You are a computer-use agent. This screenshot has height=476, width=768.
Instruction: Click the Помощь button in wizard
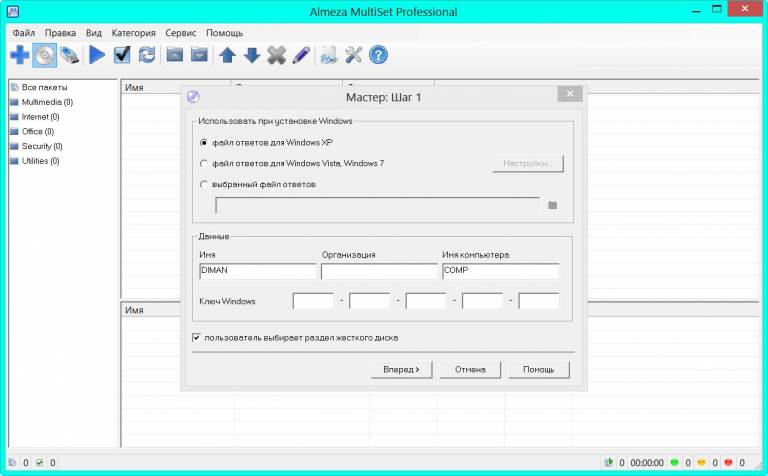539,370
